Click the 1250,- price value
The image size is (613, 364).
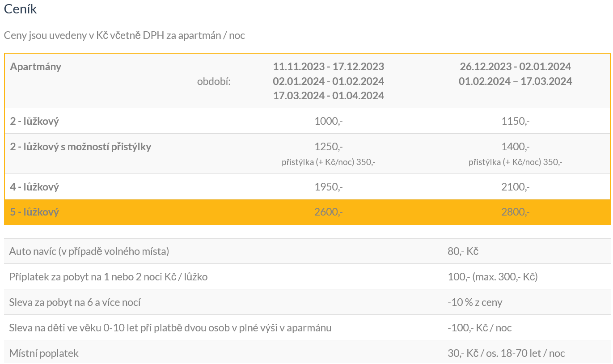click(x=328, y=147)
